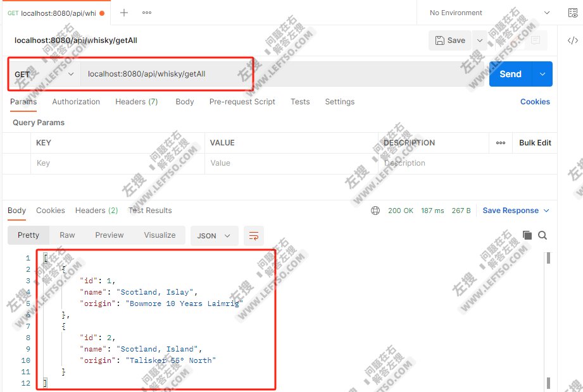This screenshot has width=583, height=392.
Task: Click the wrap lines icon in response toolbar
Action: coord(253,236)
